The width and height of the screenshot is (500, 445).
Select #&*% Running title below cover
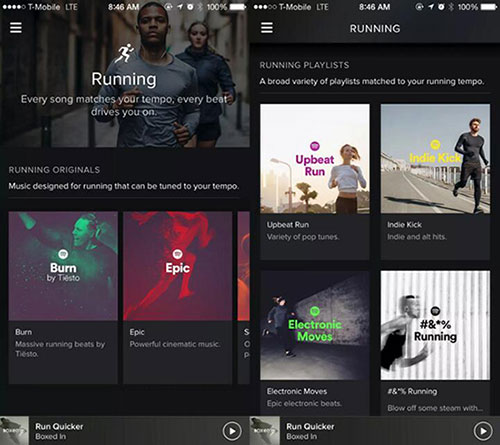coord(412,391)
